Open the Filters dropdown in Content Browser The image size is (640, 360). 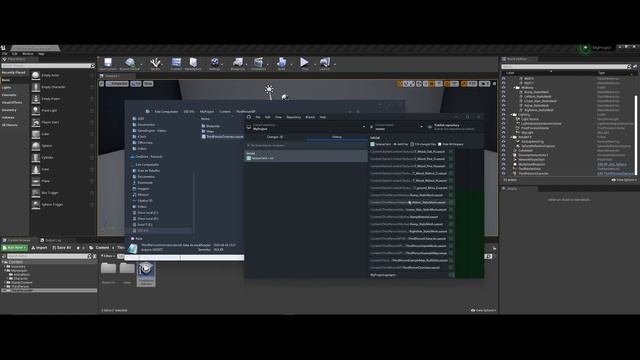point(108,256)
